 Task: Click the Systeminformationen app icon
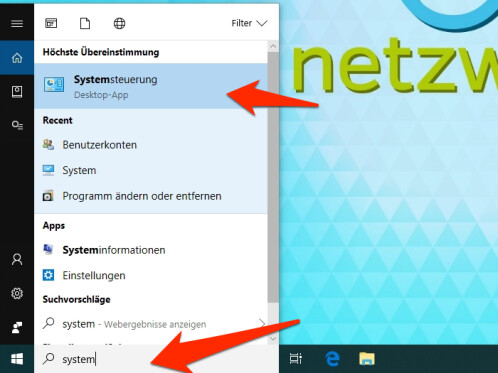(48, 249)
